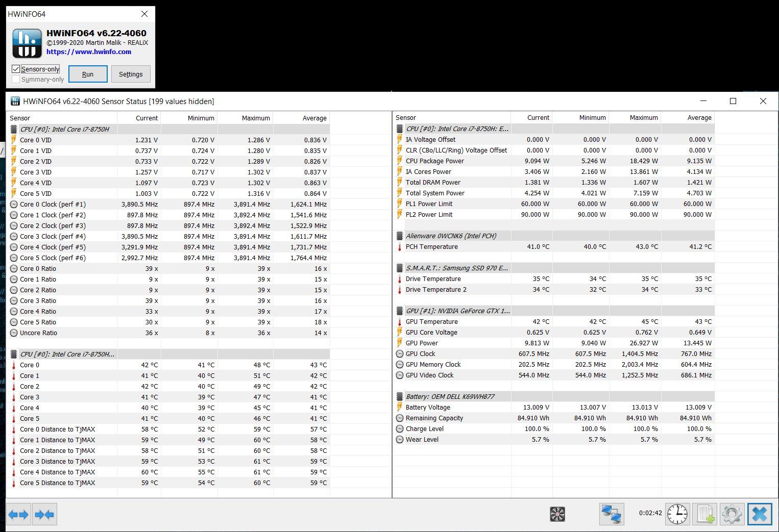Open sensor settings gear icon

click(x=732, y=514)
